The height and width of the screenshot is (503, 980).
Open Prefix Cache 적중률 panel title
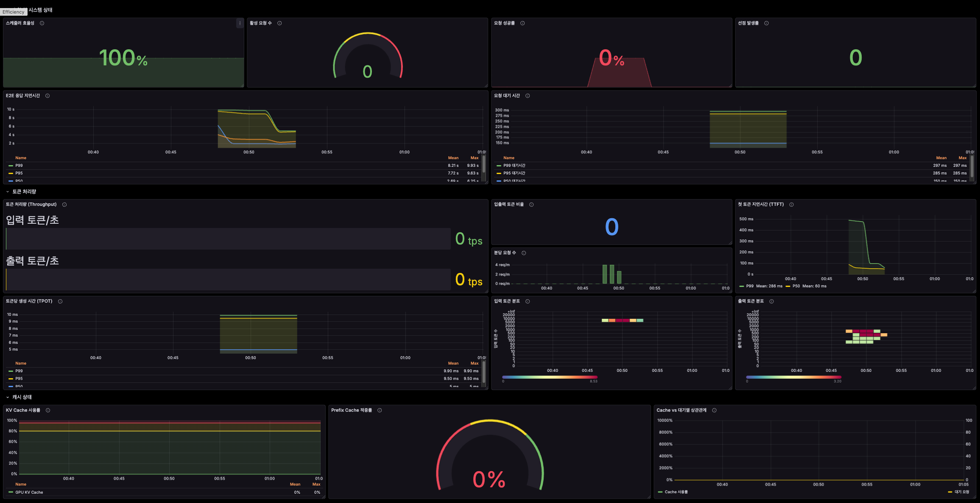[x=352, y=410]
